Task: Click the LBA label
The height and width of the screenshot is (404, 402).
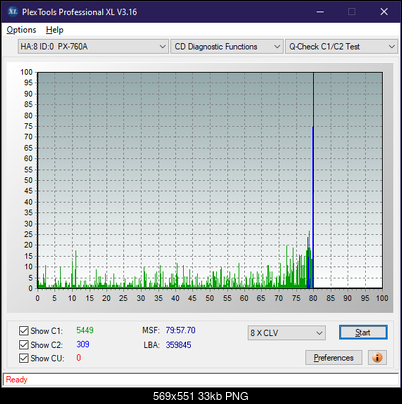Action: point(152,345)
